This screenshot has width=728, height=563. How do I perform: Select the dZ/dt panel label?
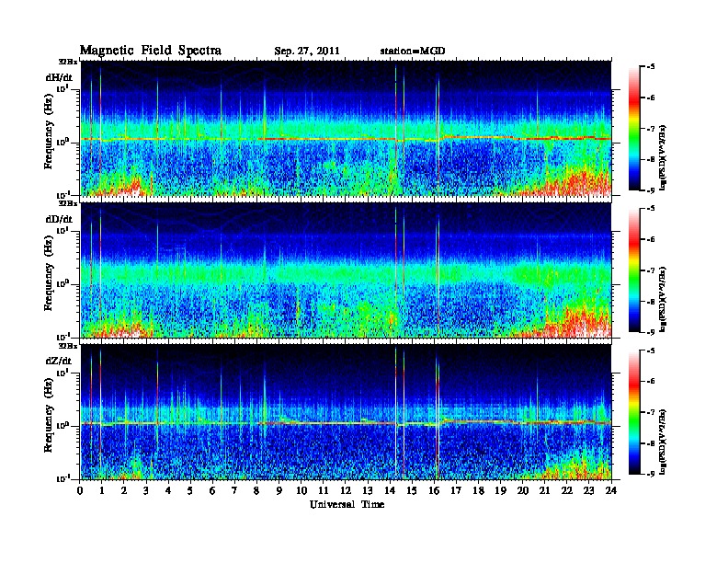pyautogui.click(x=59, y=361)
